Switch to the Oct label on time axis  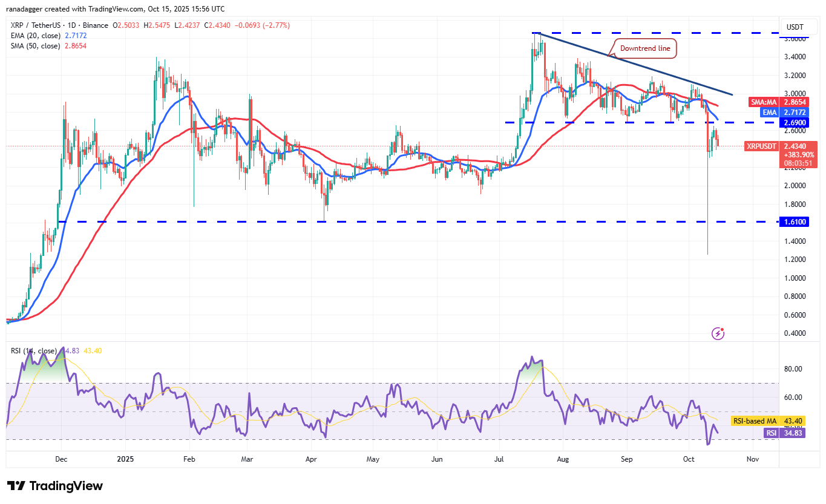click(x=689, y=459)
